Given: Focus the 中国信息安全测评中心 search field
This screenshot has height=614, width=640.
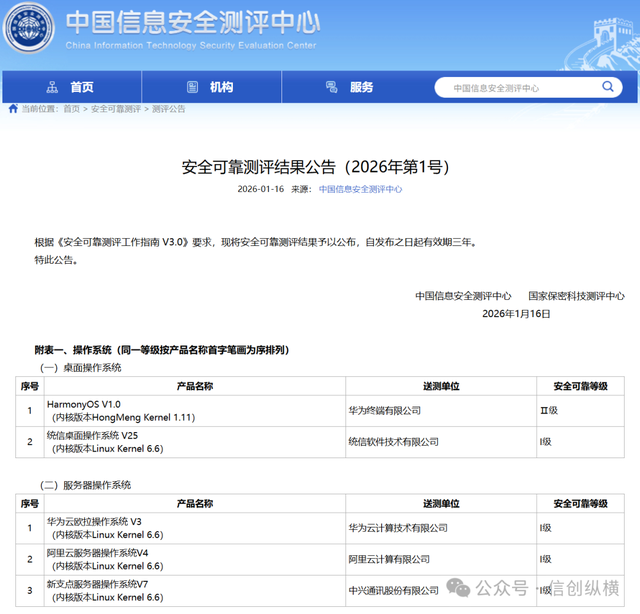Looking at the screenshot, I should (x=520, y=88).
